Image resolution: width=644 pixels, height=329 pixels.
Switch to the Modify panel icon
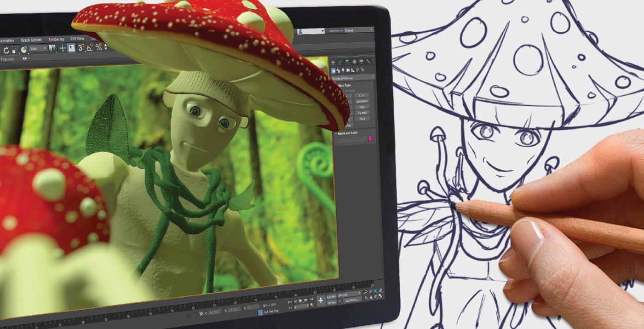[340, 63]
